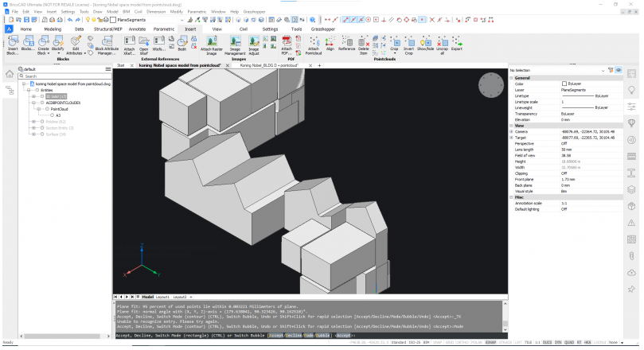The width and height of the screenshot is (644, 350).
Task: Click Attach PDF icon
Action: click(287, 45)
